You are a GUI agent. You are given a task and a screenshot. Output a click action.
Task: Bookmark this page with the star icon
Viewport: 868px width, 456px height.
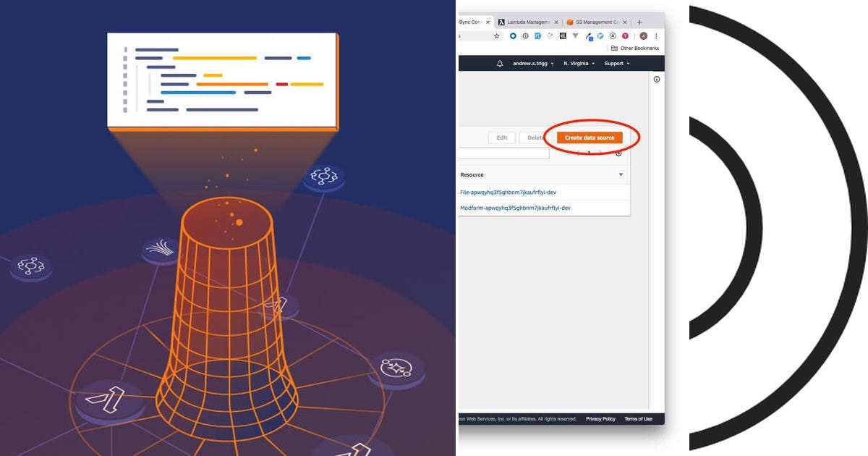click(497, 36)
